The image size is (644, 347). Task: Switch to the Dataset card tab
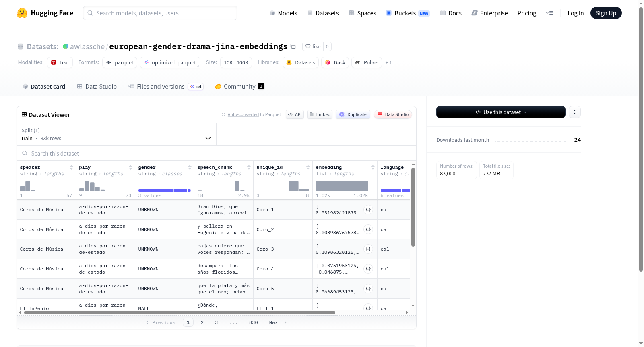(x=43, y=86)
